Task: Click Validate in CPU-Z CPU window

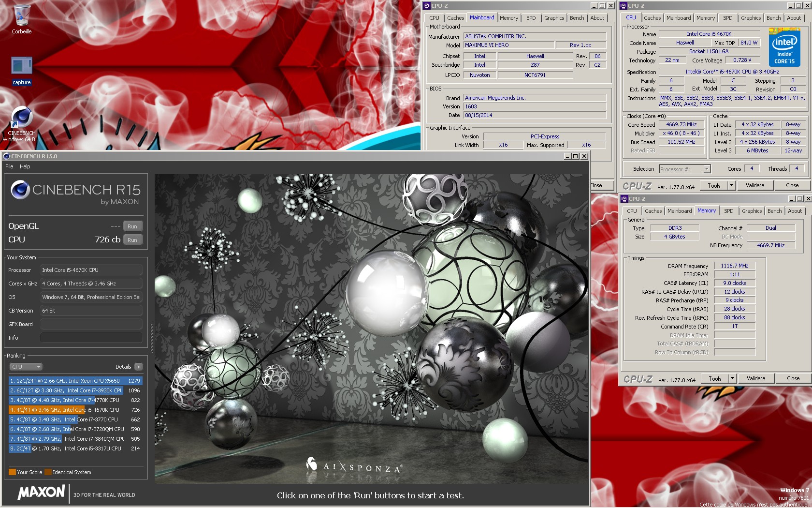Action: [x=755, y=185]
